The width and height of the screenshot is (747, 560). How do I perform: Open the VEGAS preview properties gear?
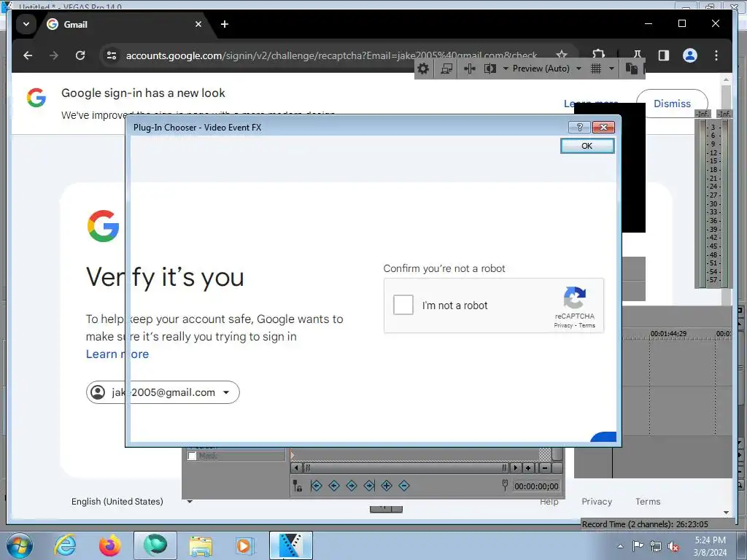(423, 69)
